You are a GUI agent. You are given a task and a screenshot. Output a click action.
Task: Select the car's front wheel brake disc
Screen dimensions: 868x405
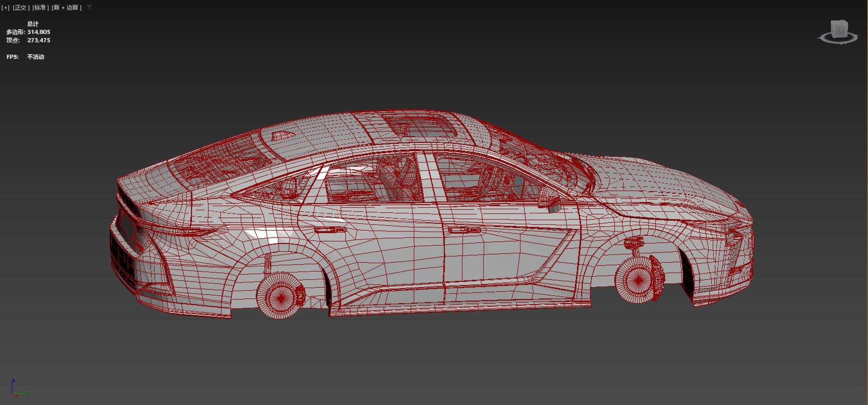(x=638, y=281)
